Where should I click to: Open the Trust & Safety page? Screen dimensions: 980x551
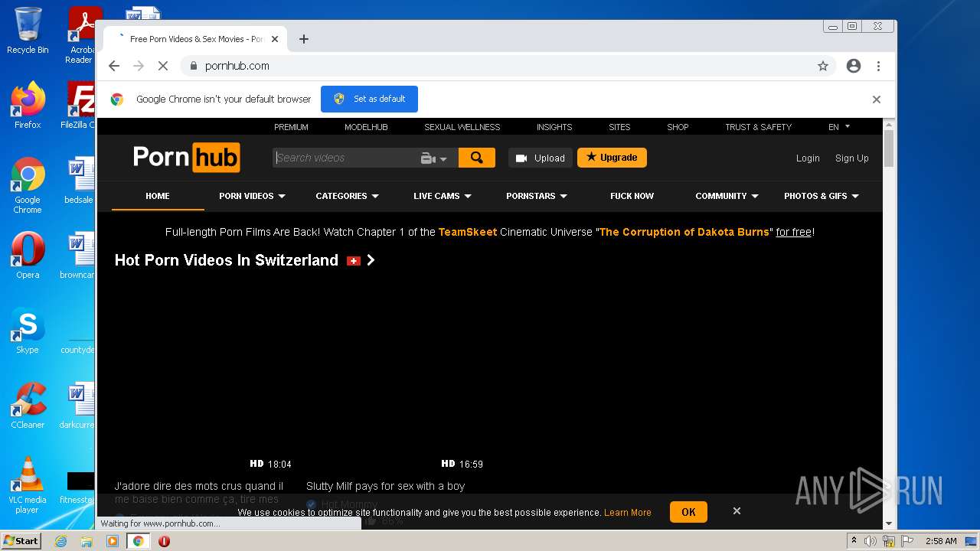pos(758,127)
